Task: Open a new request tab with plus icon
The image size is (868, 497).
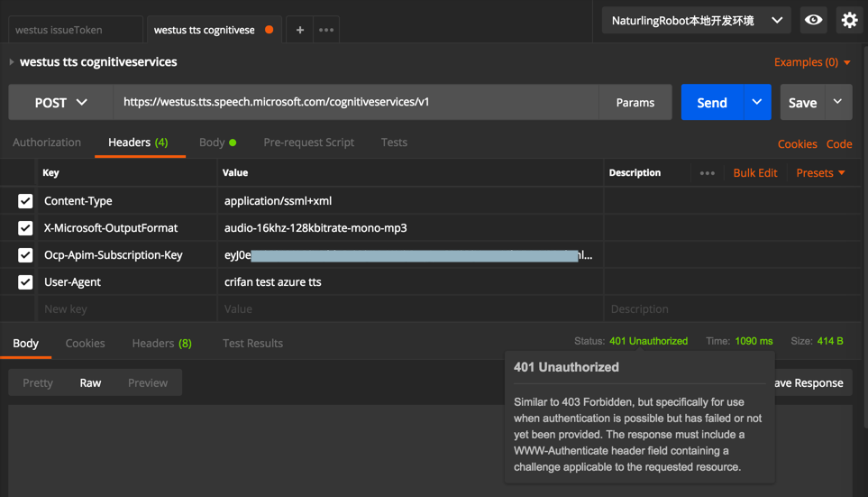Action: 300,30
